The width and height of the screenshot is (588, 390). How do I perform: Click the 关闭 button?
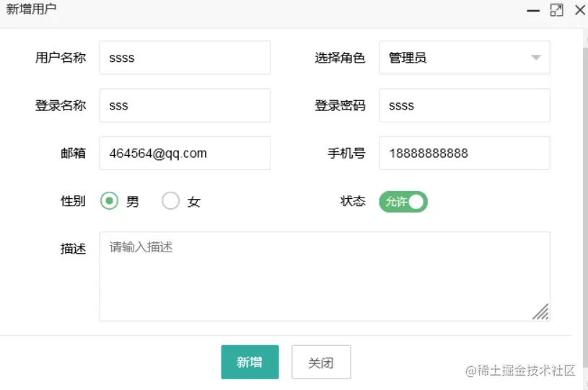321,362
